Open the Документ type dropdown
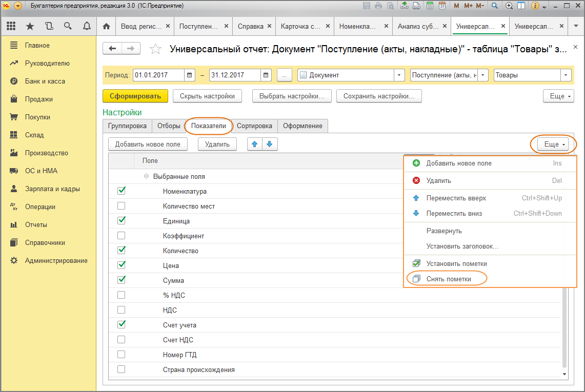This screenshot has width=585, height=392. point(399,75)
